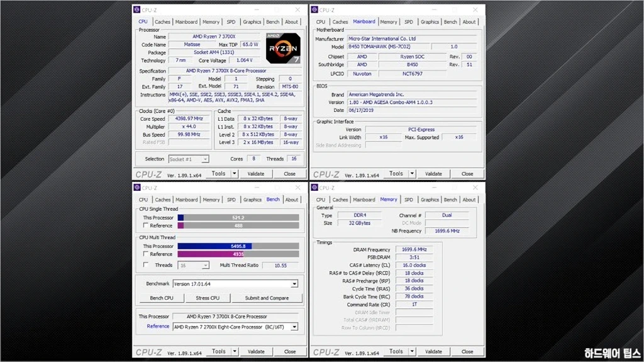
Task: Click Level 3 cache 2 x 16 MBytes
Action: coord(258,142)
